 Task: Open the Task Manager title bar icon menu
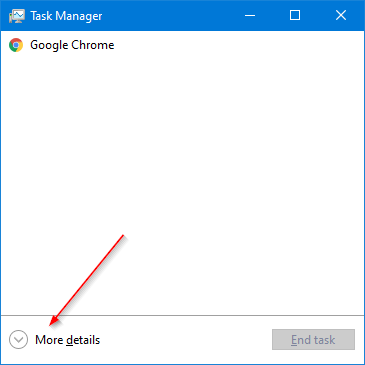17,16
